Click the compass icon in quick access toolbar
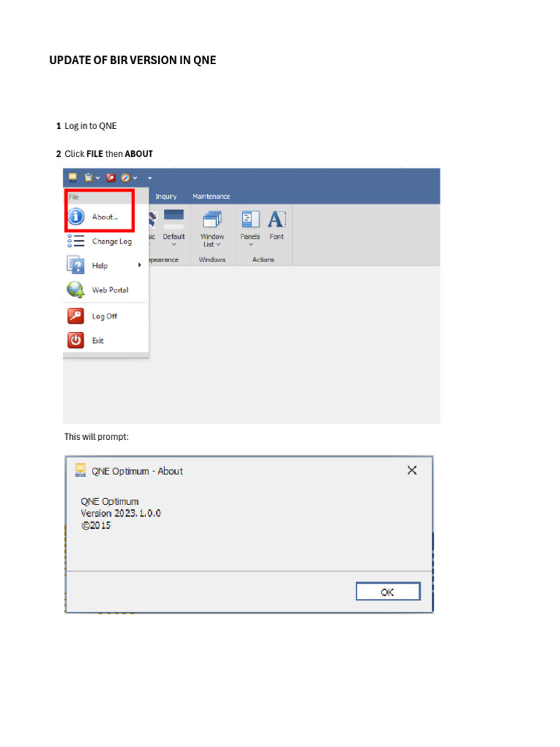This screenshot has height=747, width=560. (x=125, y=178)
